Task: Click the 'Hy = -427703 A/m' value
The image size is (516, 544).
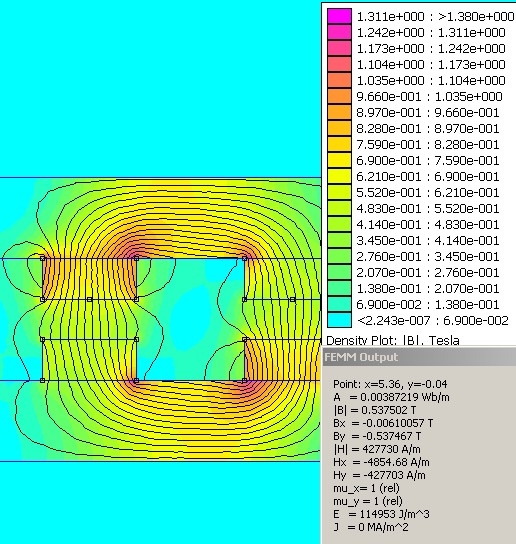Action: tap(379, 475)
